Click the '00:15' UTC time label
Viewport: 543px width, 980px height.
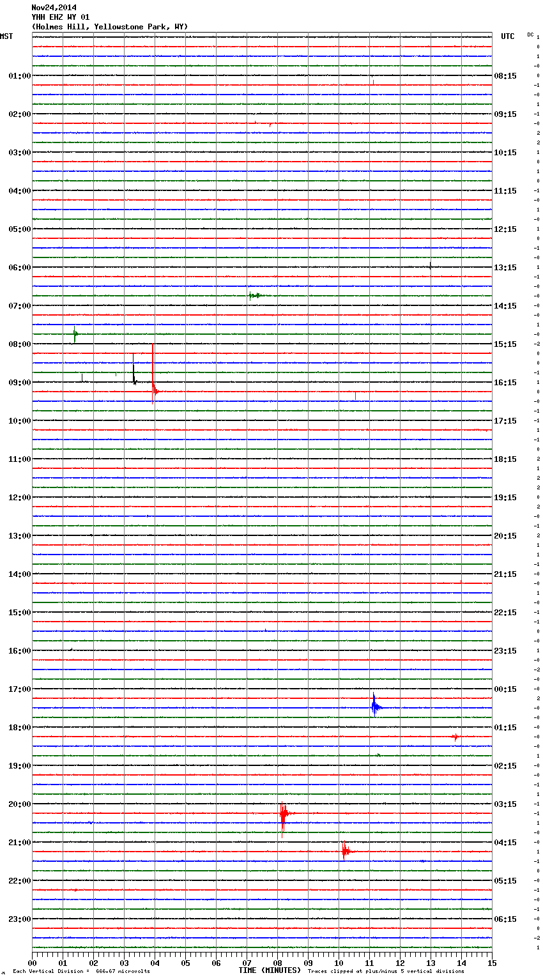(505, 689)
